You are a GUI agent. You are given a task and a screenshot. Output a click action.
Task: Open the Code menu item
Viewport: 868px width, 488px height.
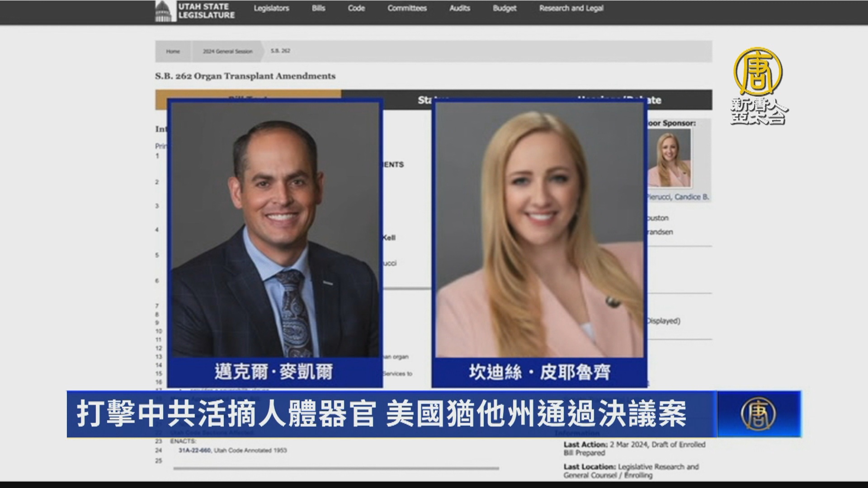click(356, 9)
